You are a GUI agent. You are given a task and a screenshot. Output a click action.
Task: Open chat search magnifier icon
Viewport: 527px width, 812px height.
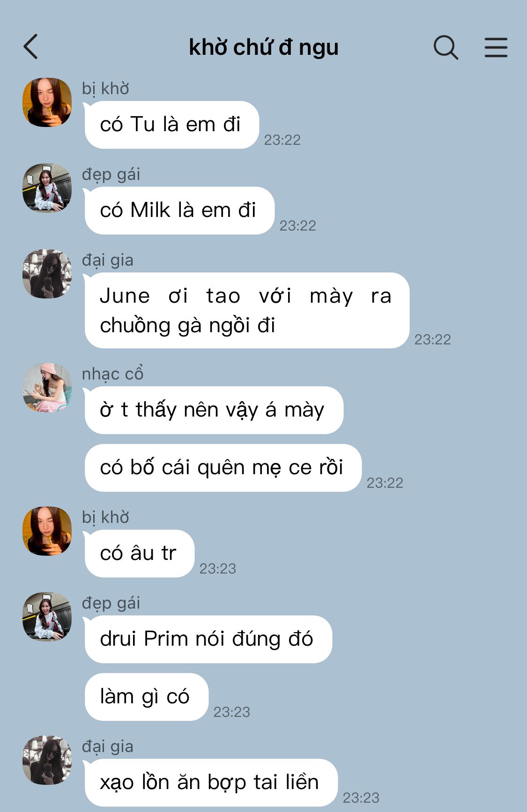pyautogui.click(x=445, y=47)
